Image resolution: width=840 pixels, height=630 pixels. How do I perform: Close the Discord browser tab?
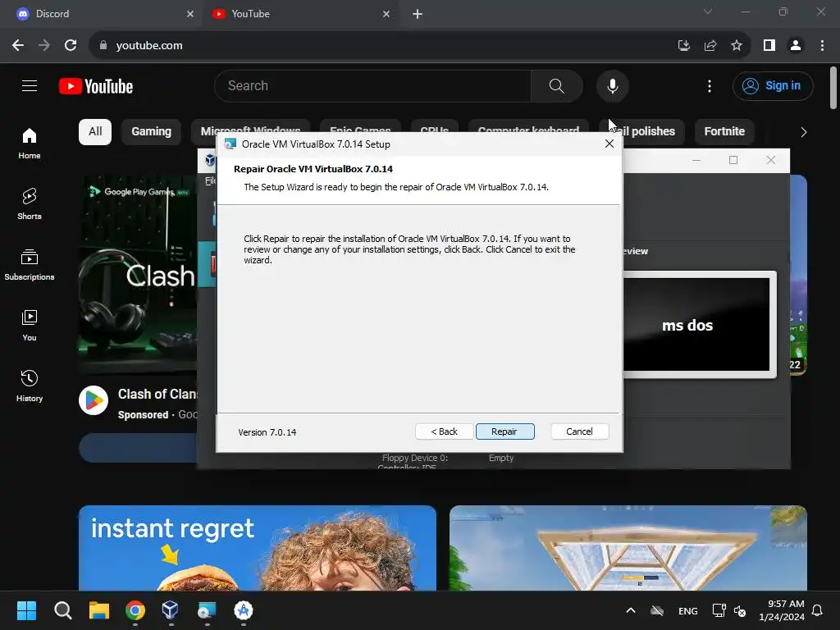[x=190, y=14]
